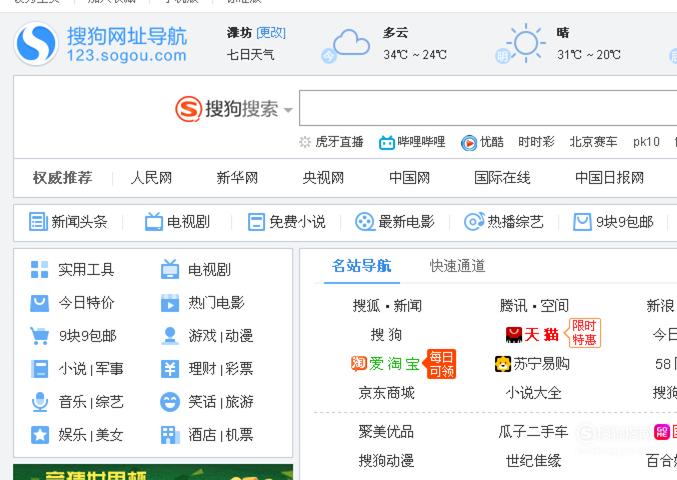Open the 新华网 link
677x480 pixels.
pyautogui.click(x=237, y=178)
